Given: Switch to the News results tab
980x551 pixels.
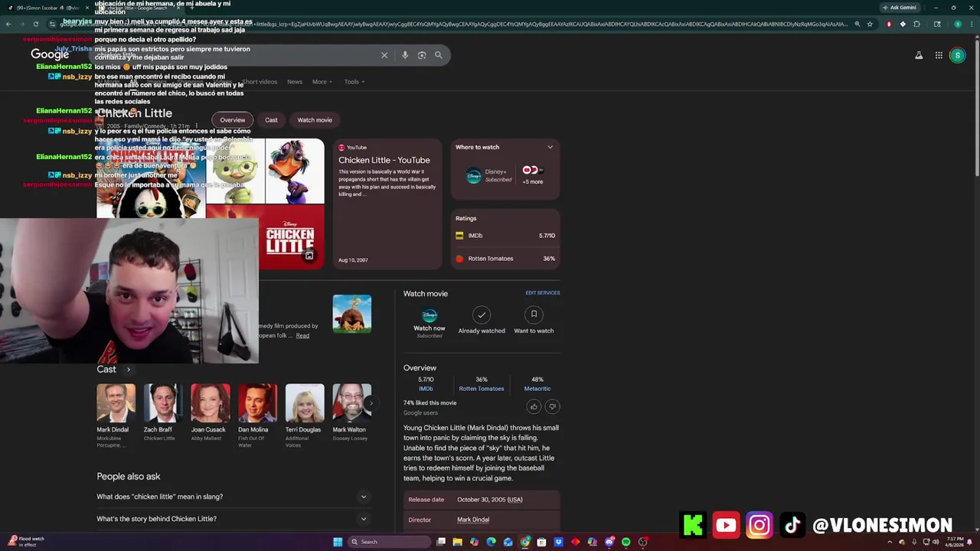Looking at the screenshot, I should coord(295,82).
